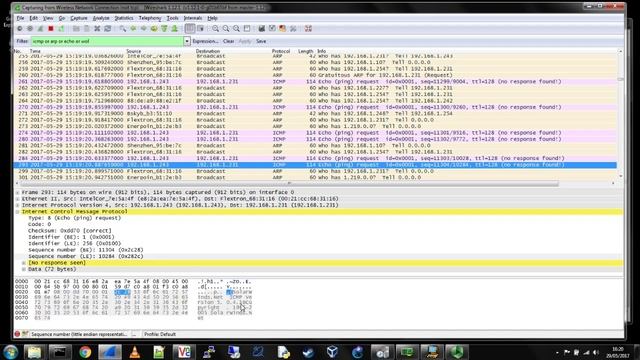The height and width of the screenshot is (360, 640).
Task: Select 'Sequence number (BE): 11304' line
Action: pos(86,250)
